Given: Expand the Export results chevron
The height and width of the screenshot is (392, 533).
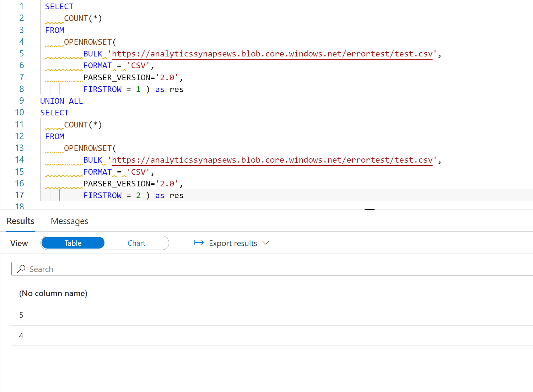Looking at the screenshot, I should coord(266,243).
